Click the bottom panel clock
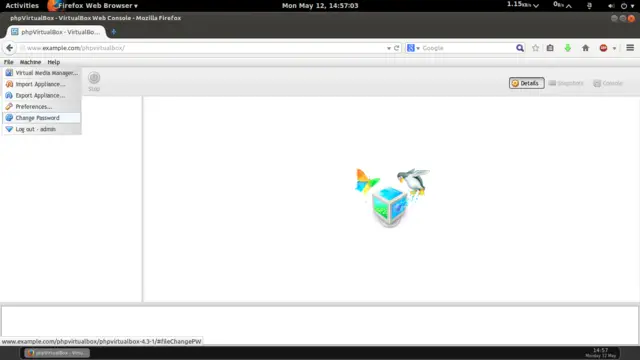This screenshot has height=360, width=640. [600, 353]
